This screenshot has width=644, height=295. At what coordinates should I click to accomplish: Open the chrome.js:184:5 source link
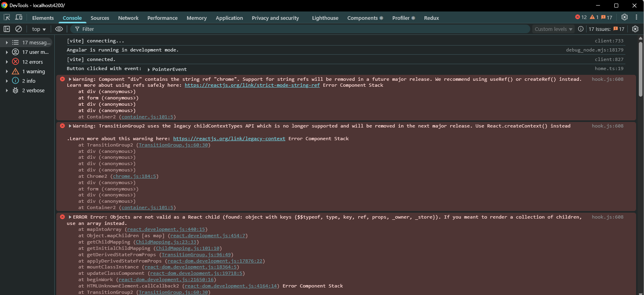pyautogui.click(x=134, y=176)
